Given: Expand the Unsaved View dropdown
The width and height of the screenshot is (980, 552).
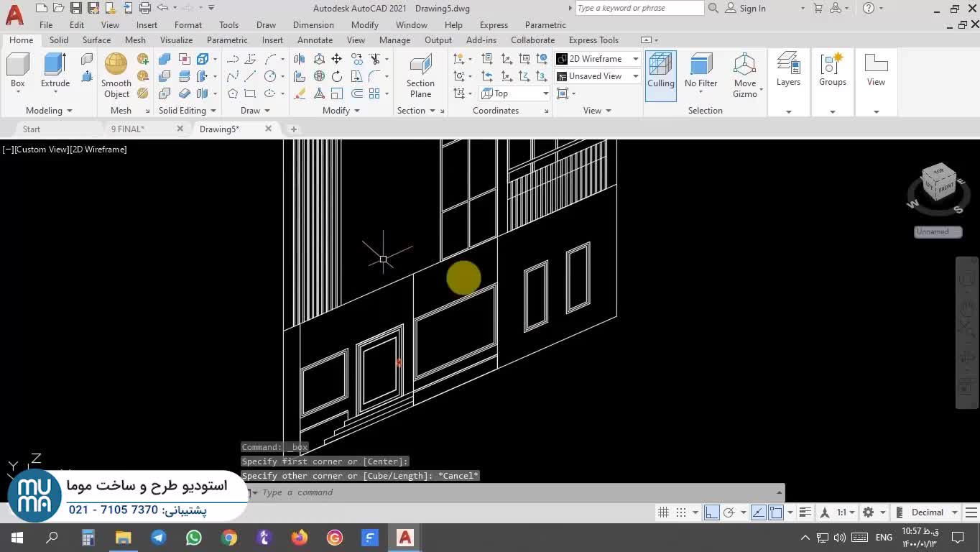Looking at the screenshot, I should [635, 76].
